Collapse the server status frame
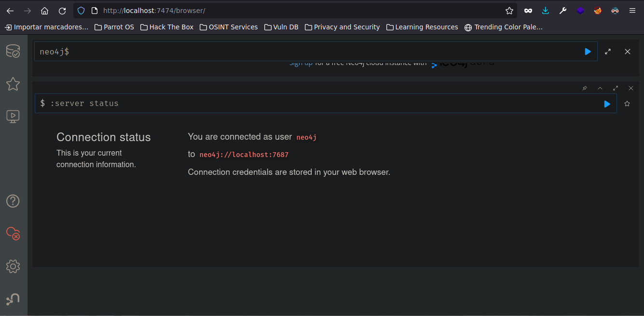Viewport: 644px width, 316px height. [x=600, y=88]
